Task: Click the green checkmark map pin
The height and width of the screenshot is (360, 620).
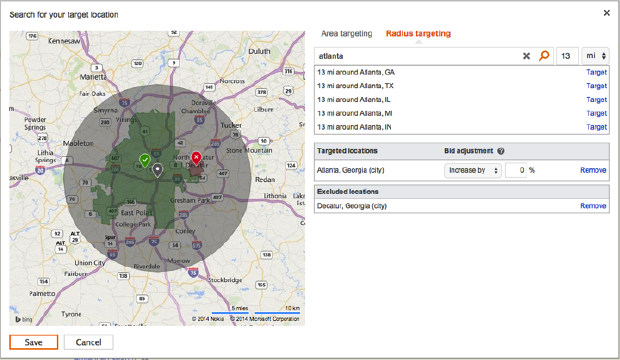Action: [x=145, y=160]
